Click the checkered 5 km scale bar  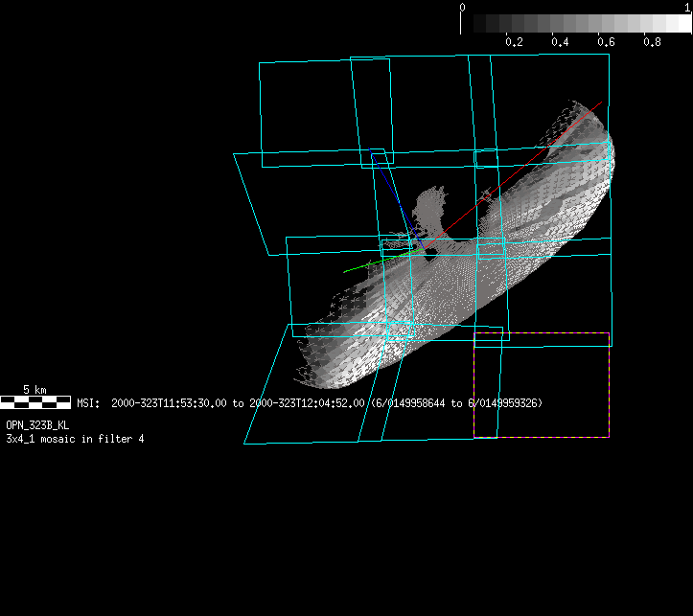(x=35, y=401)
